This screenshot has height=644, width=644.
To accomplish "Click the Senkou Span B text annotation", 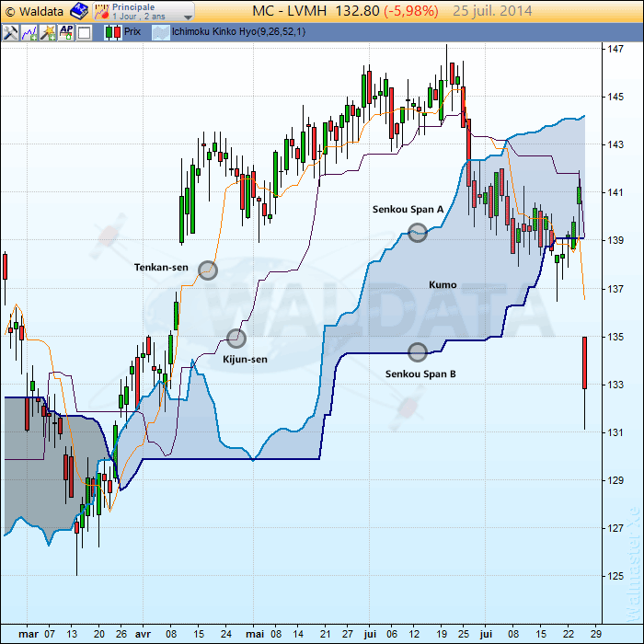I will click(x=420, y=374).
